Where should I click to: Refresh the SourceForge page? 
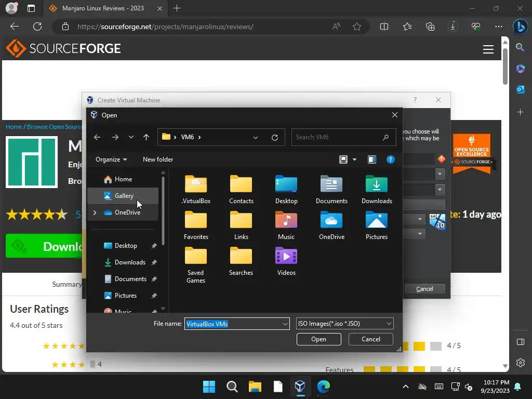point(37,26)
